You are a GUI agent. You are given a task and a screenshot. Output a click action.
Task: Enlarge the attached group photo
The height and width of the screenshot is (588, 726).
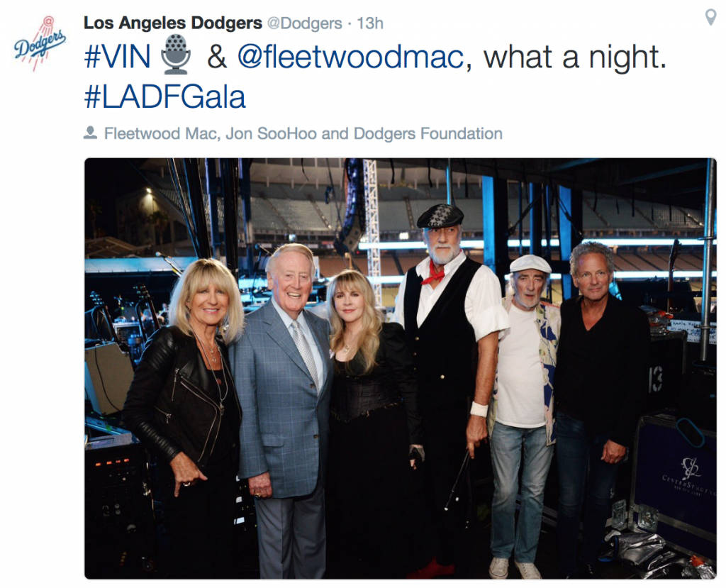coord(401,368)
